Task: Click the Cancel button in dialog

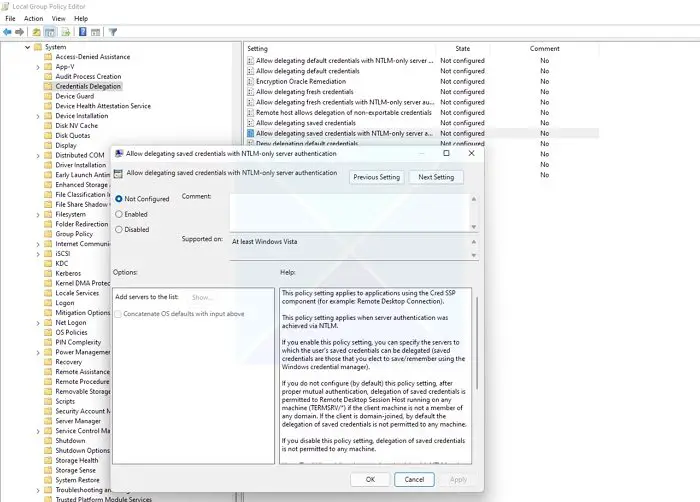Action: tap(414, 479)
